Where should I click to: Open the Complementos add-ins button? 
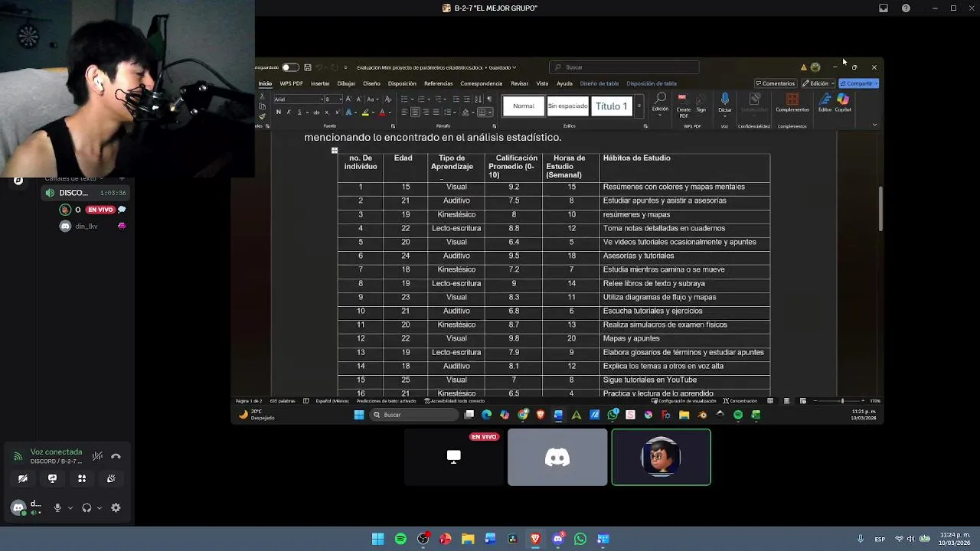pos(792,104)
